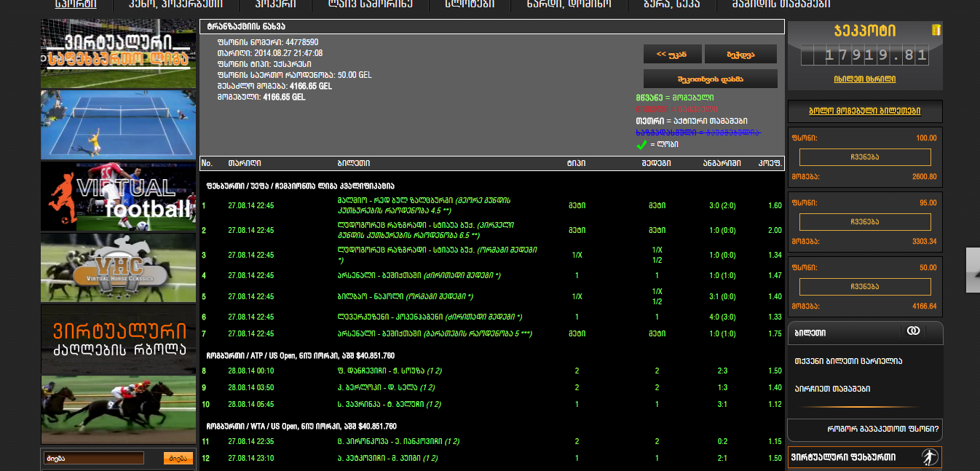
Task: Open the სლოტები menu item
Action: (470, 4)
